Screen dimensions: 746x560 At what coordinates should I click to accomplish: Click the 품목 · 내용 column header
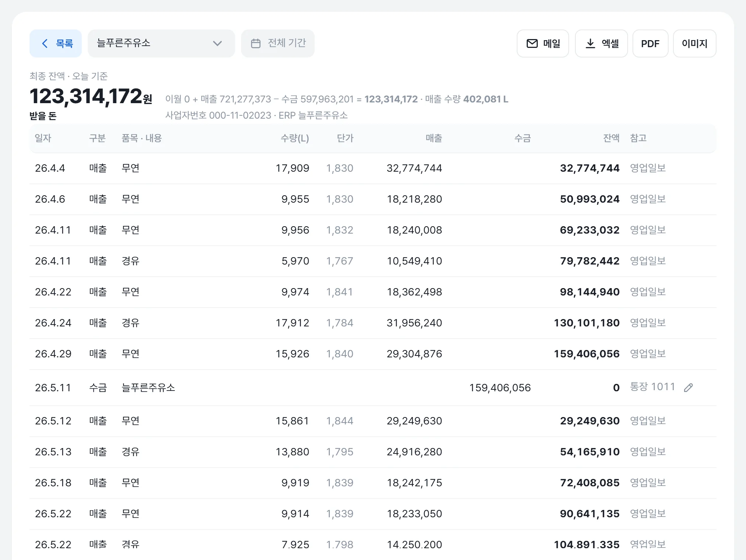pos(142,138)
